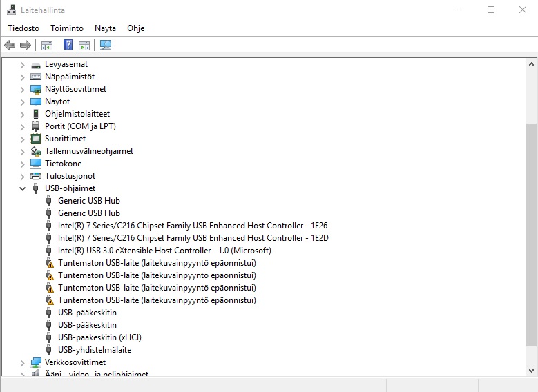The image size is (538, 392).
Task: Click the Forward arrow in toolbar
Action: [x=26, y=46]
